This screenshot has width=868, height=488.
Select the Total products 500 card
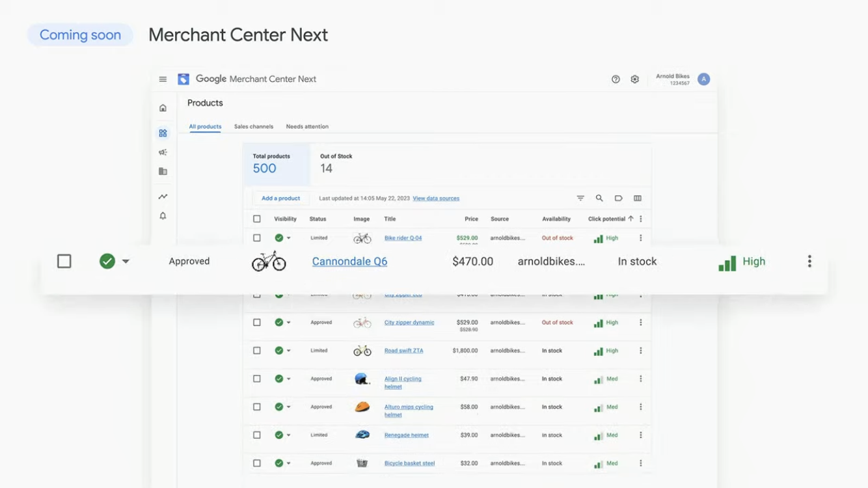(277, 164)
